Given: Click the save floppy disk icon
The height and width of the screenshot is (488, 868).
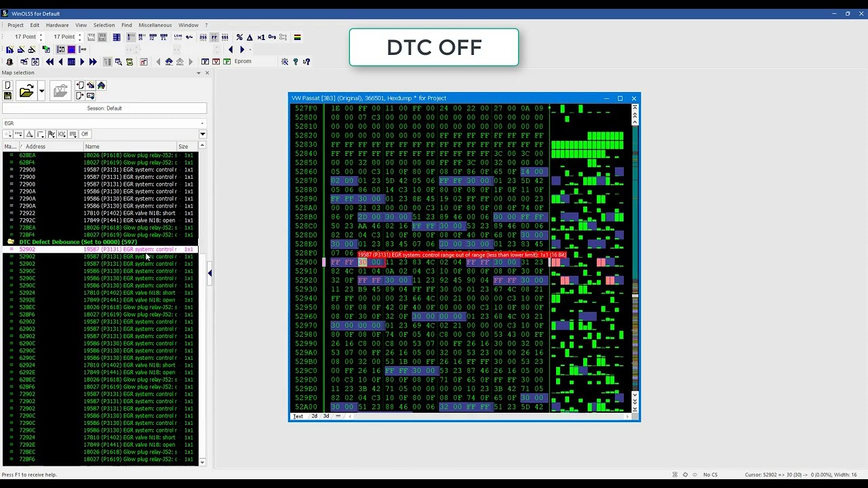Looking at the screenshot, I should 7,96.
